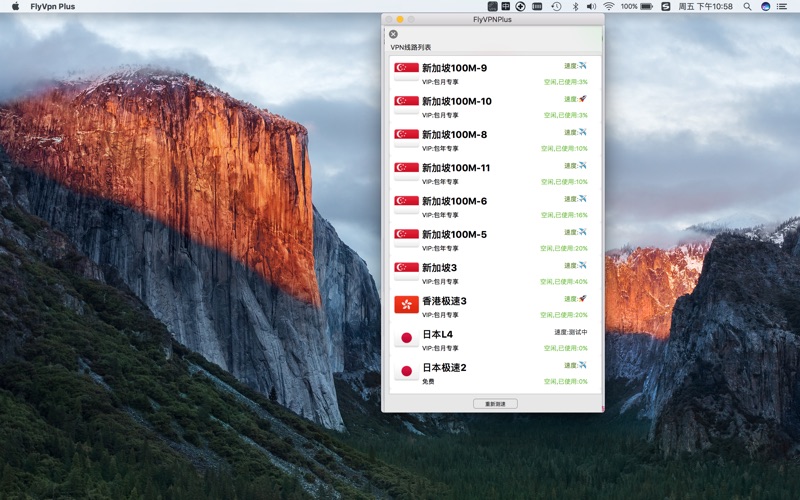Click airplane speed icon for 新加坡100M-11
Screen dimensions: 800x500
click(583, 165)
